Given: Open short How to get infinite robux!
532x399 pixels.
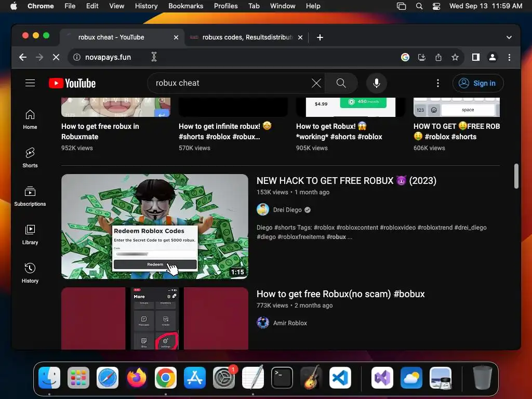Looking at the screenshot, I should 225,131.
